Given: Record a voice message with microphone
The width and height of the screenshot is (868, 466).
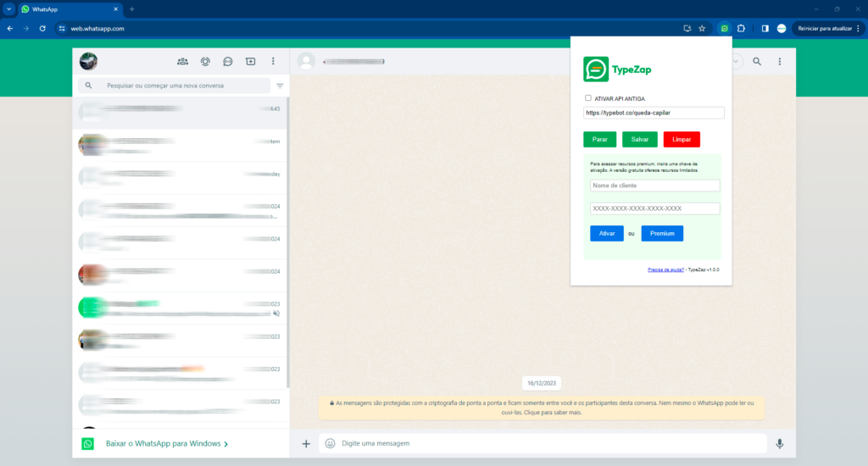Looking at the screenshot, I should [780, 444].
